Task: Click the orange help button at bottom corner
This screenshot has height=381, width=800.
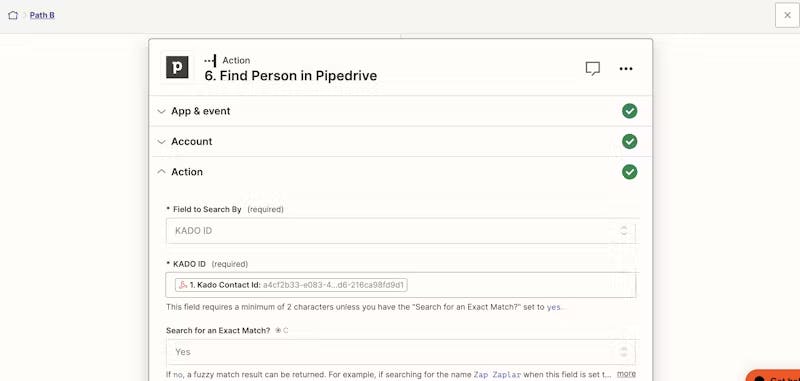Action: 773,376
